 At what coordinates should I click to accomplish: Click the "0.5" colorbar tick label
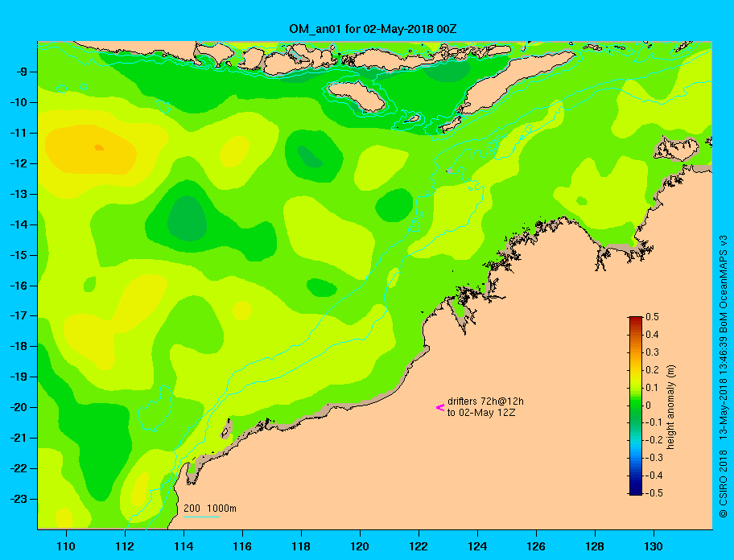click(652, 317)
